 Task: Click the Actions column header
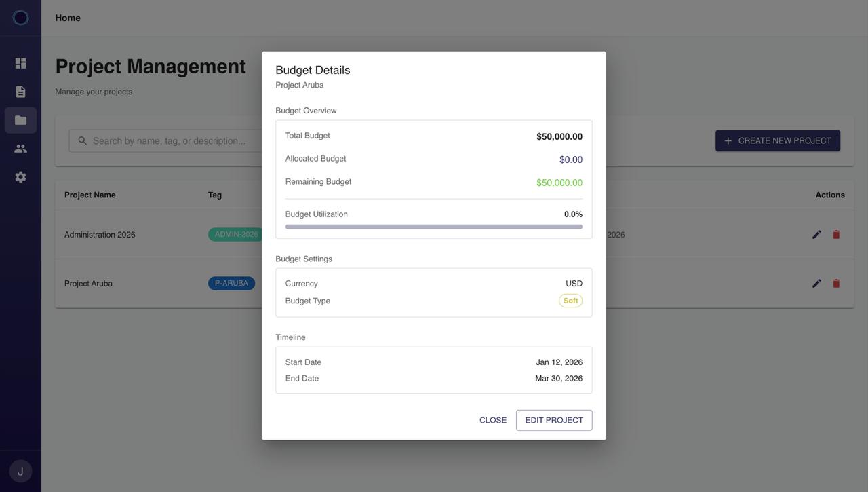830,195
